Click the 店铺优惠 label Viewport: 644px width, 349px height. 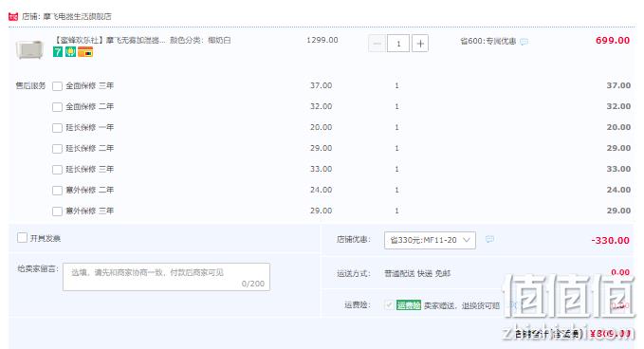pyautogui.click(x=354, y=239)
